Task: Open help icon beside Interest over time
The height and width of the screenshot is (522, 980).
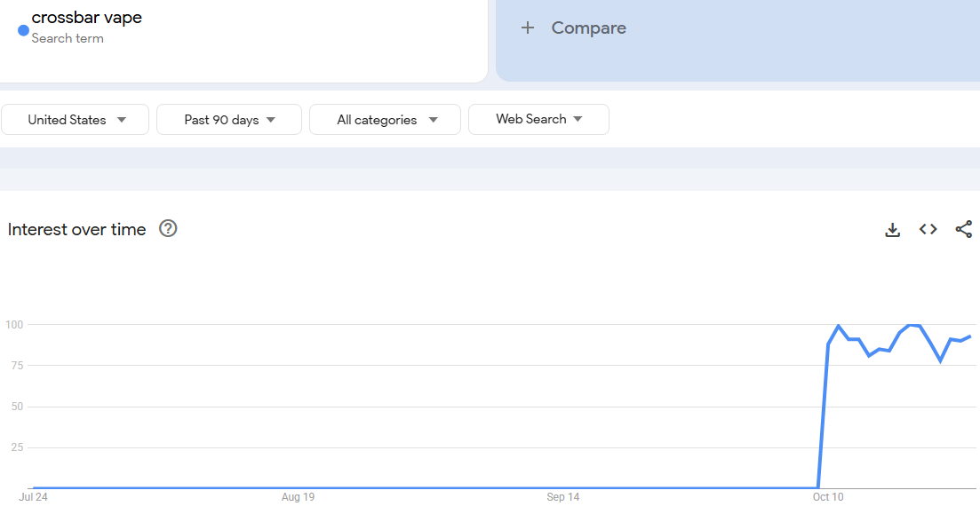Action: [x=168, y=229]
